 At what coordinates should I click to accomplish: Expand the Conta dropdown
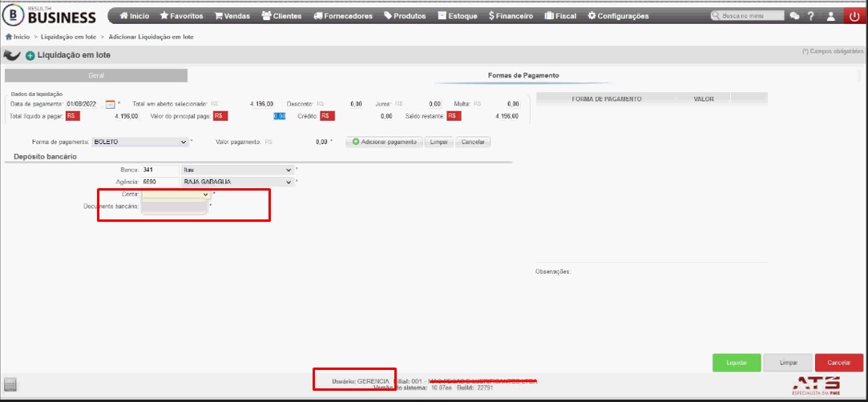(x=176, y=195)
